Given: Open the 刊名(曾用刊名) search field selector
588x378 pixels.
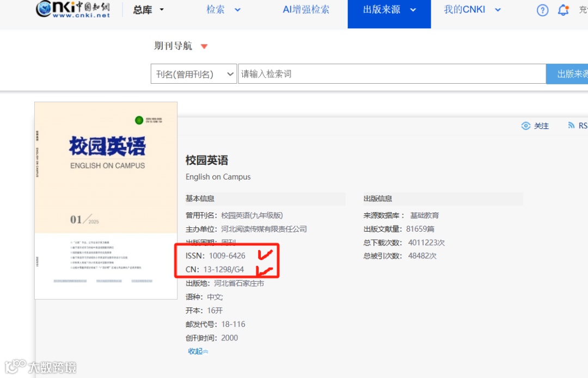Looking at the screenshot, I should tap(193, 74).
